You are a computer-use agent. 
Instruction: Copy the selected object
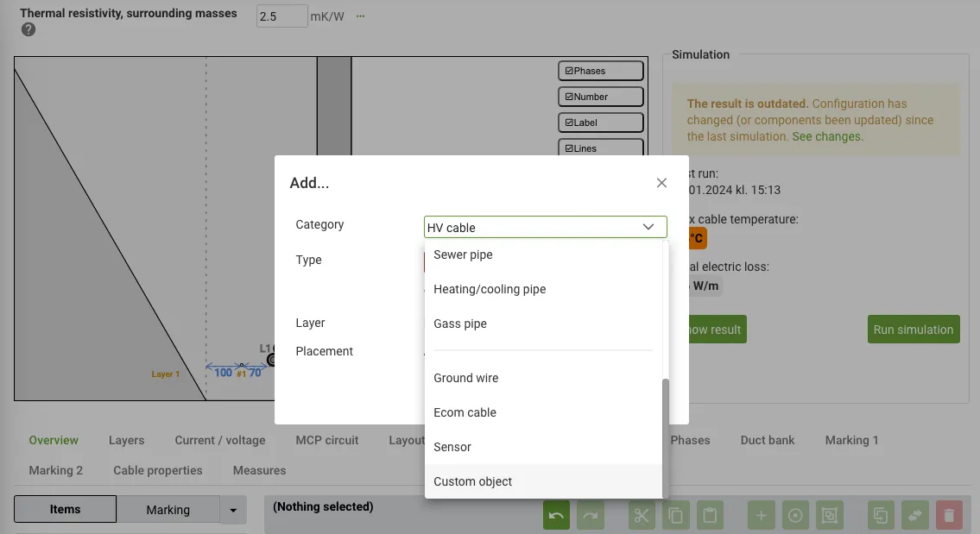click(x=676, y=514)
